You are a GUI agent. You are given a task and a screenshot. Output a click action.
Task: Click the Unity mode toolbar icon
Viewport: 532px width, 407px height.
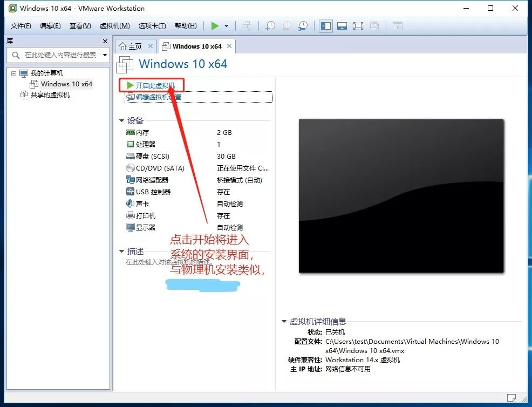coord(374,26)
